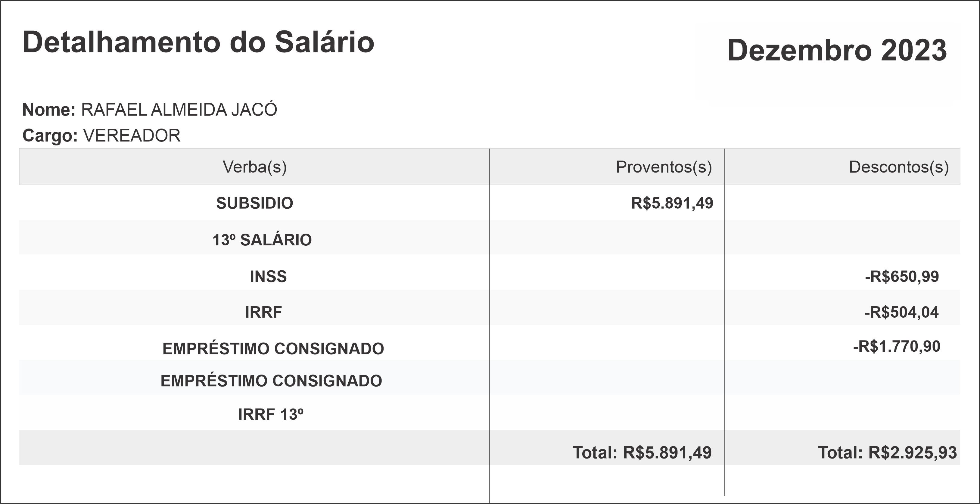
Task: Select the 'Dezembro 2023' period heading
Action: pos(837,51)
